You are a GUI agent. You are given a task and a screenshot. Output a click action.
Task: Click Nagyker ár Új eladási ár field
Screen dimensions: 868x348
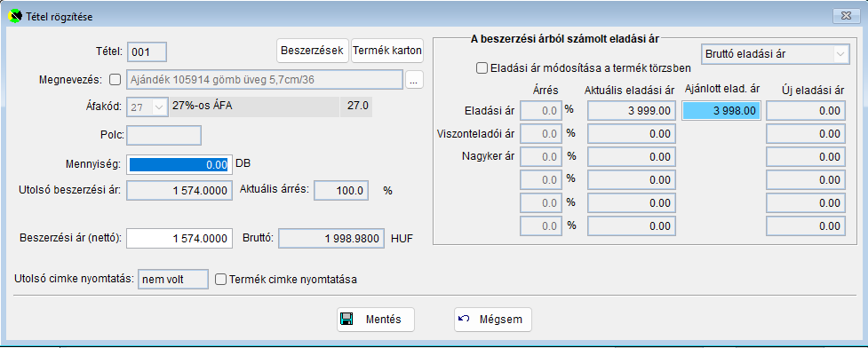806,157
